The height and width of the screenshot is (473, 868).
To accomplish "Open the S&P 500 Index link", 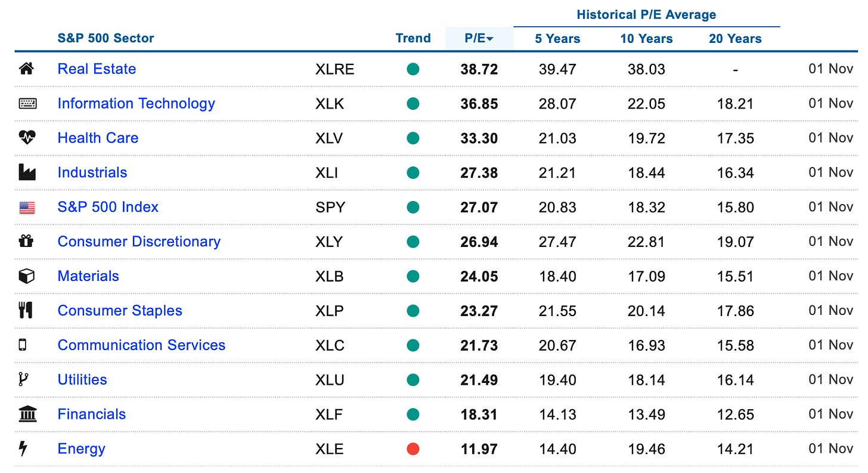I will click(x=108, y=207).
